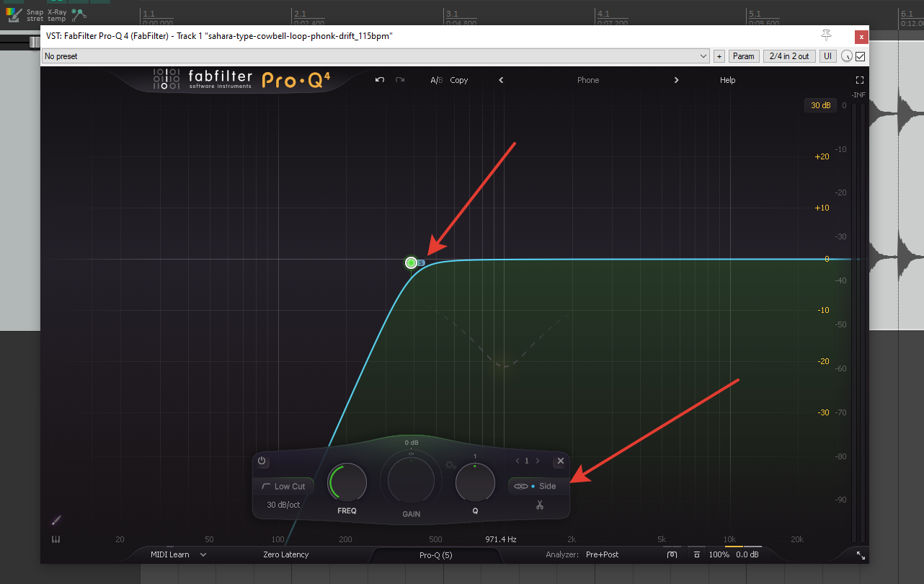This screenshot has height=584, width=924.
Task: Click timeline marker 3.1 in REAPER ruler
Action: (x=452, y=14)
